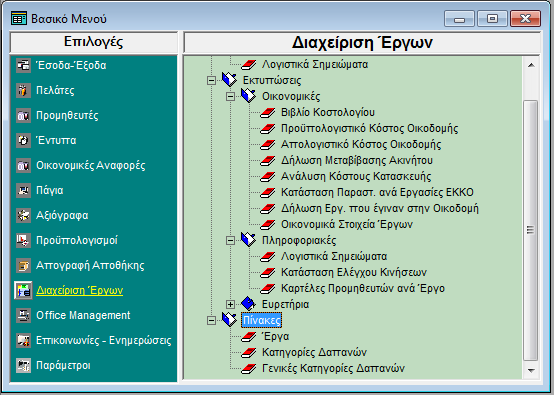Open the Πελάτες menu option

coord(55,90)
